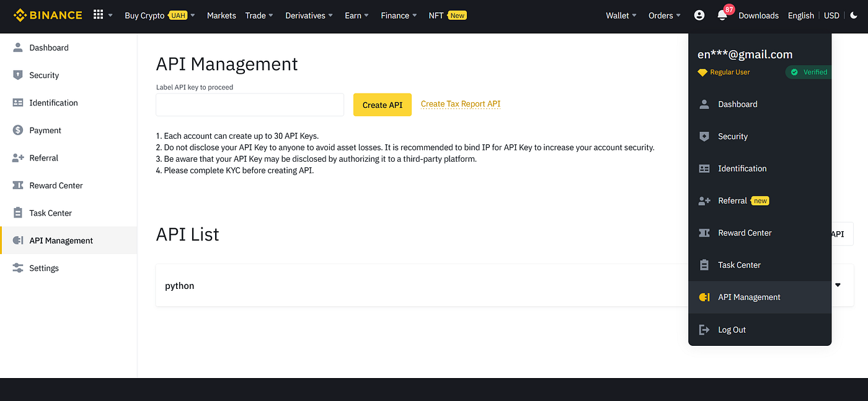
Task: Click API Management icon in profile dropdown
Action: tap(704, 297)
